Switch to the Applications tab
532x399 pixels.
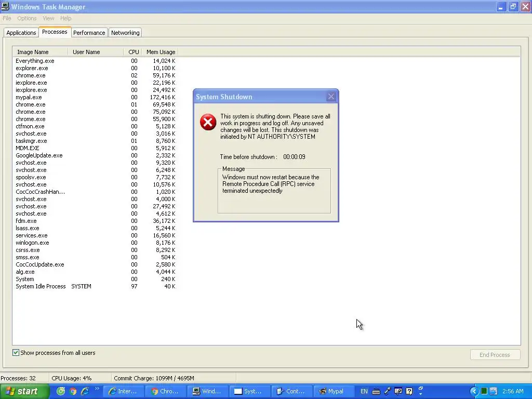point(21,33)
